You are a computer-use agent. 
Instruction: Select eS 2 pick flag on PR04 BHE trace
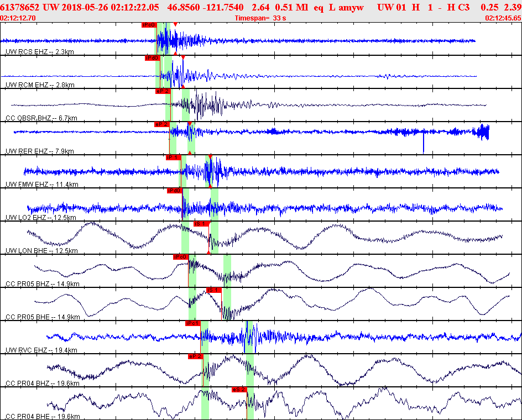point(239,390)
